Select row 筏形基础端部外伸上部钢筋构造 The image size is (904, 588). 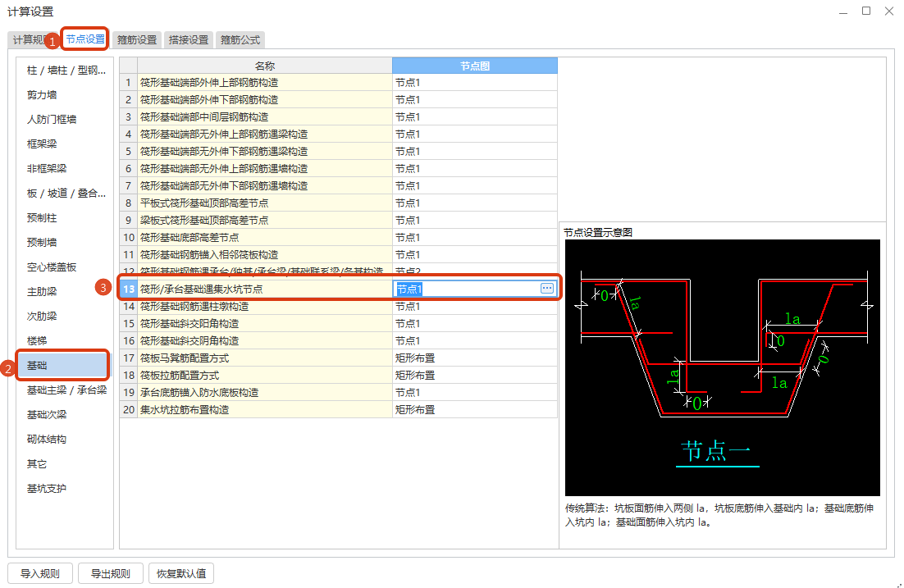tap(339, 83)
